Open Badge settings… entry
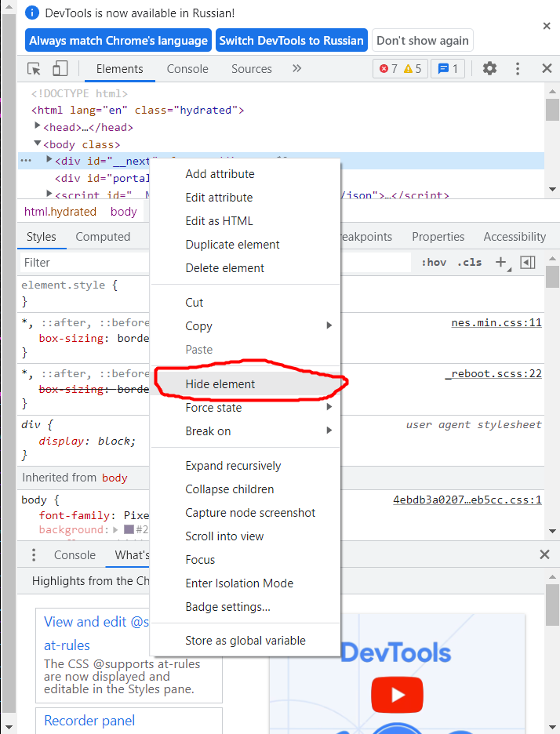The image size is (560, 734). [245, 607]
